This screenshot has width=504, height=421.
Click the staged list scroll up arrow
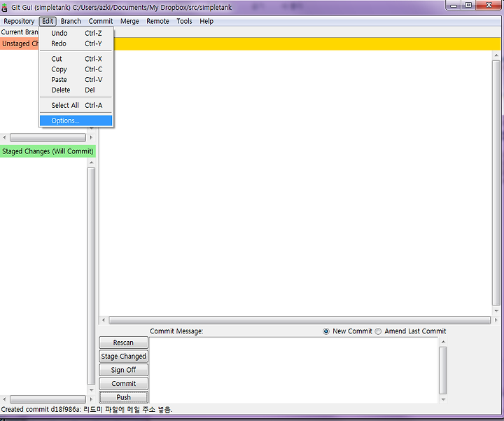click(92, 163)
